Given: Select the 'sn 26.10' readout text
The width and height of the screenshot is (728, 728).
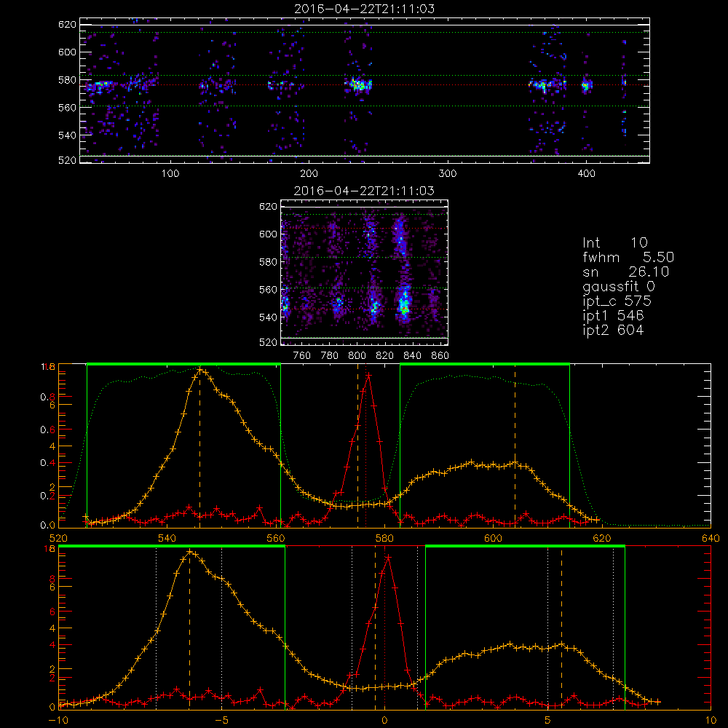Looking at the screenshot, I should point(626,272).
